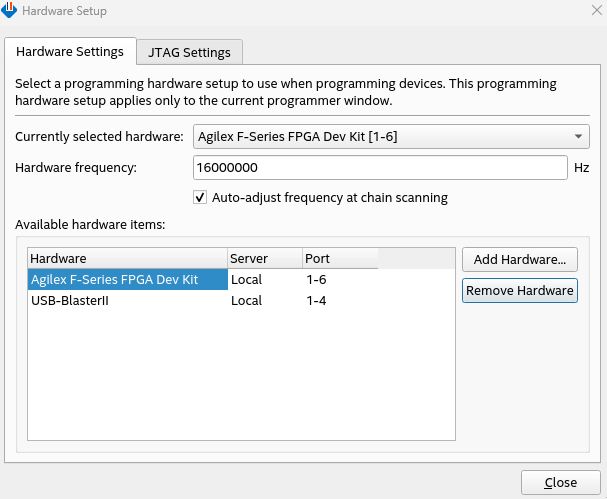
Task: Click the Quartus icon in title bar
Action: click(x=10, y=10)
